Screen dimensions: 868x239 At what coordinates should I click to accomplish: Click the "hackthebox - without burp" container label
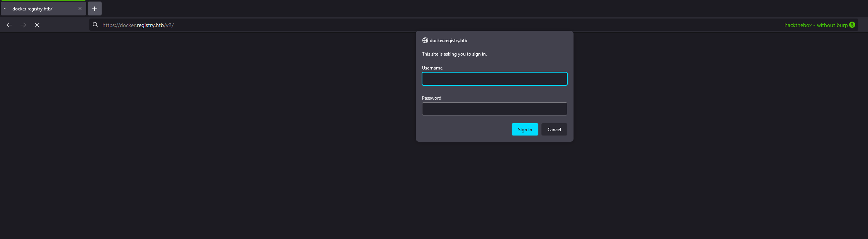[816, 25]
